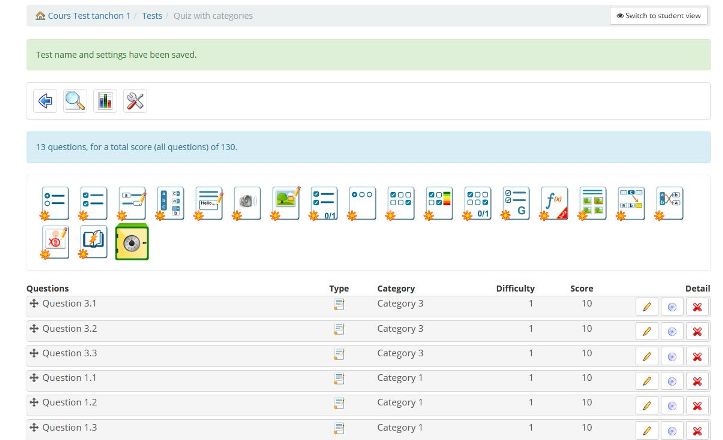Open the bar chart results icon
Screen dimensions: 723x440
click(x=105, y=101)
